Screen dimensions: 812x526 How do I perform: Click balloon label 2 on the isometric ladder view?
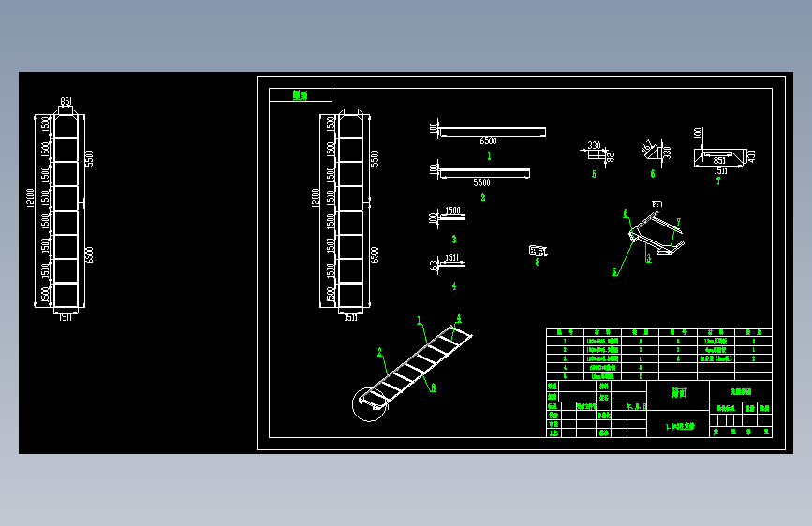click(x=379, y=352)
